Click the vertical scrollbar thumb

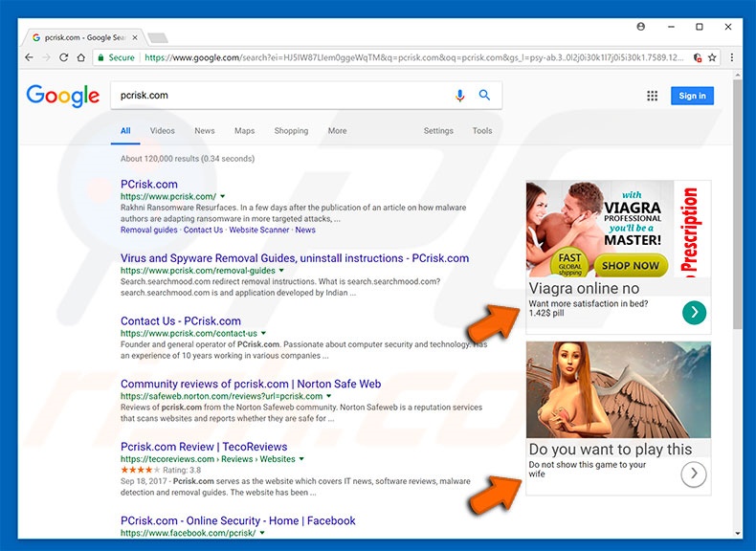[x=737, y=205]
